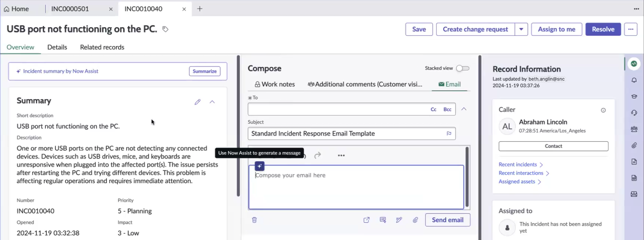Click the quick message template icon below the editor

pyautogui.click(x=383, y=220)
